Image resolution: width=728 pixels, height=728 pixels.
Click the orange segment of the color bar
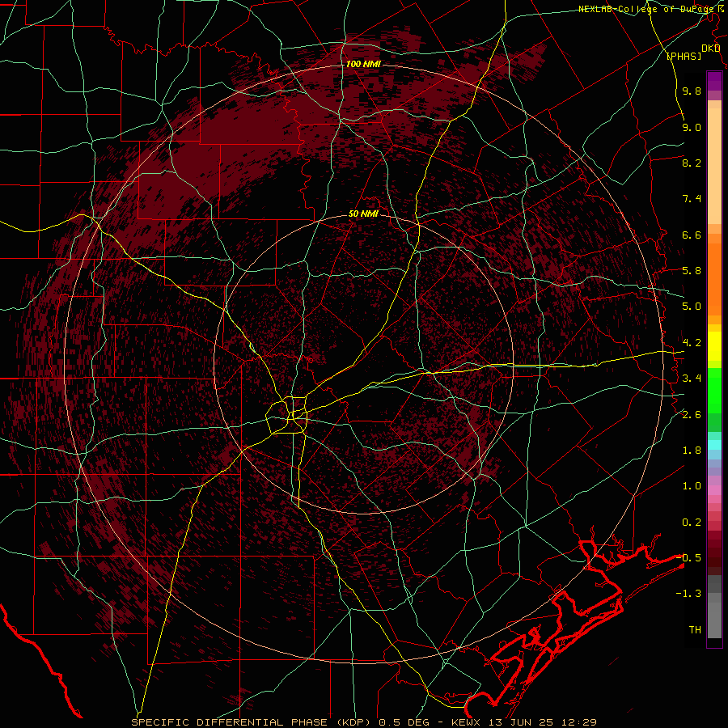(714, 278)
